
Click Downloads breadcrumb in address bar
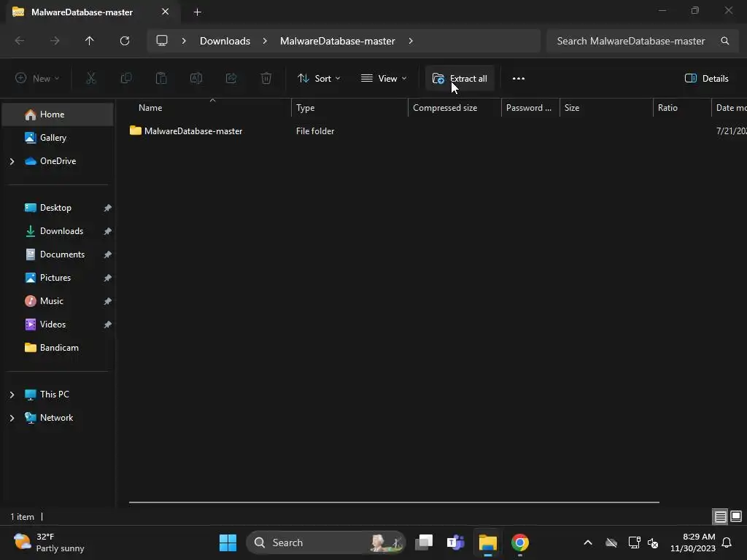click(x=225, y=41)
